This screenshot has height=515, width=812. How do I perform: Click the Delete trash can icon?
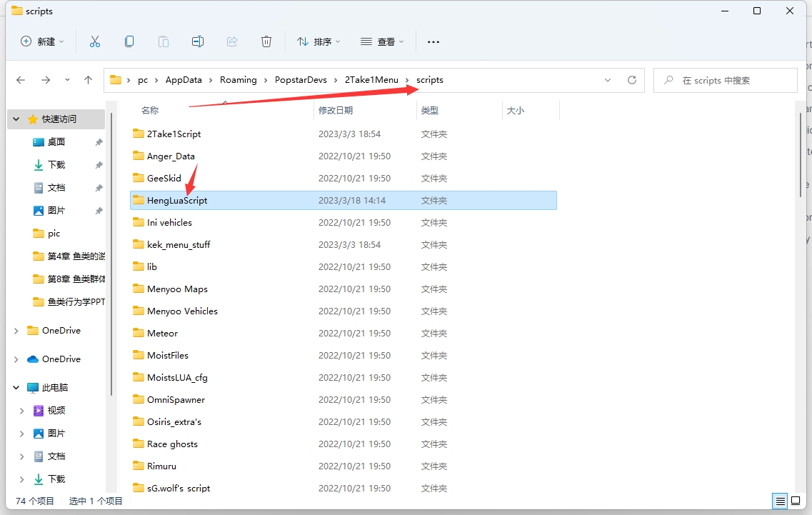[266, 41]
